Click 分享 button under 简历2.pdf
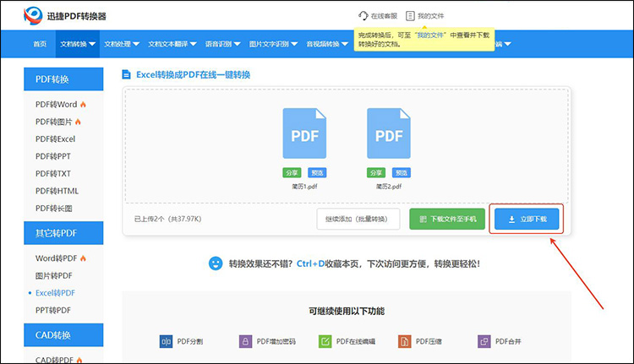Screen dimensions: 634x364 (375, 173)
